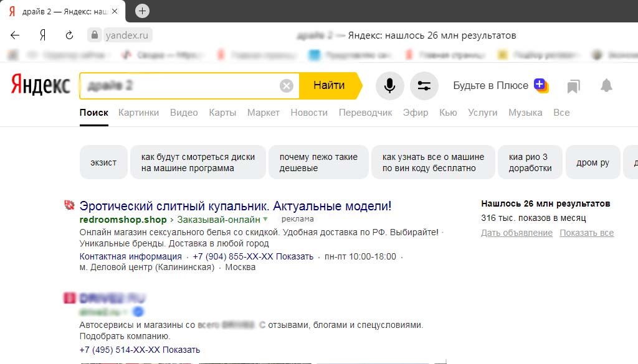
Task: Close the current browser tab
Action: [x=115, y=11]
